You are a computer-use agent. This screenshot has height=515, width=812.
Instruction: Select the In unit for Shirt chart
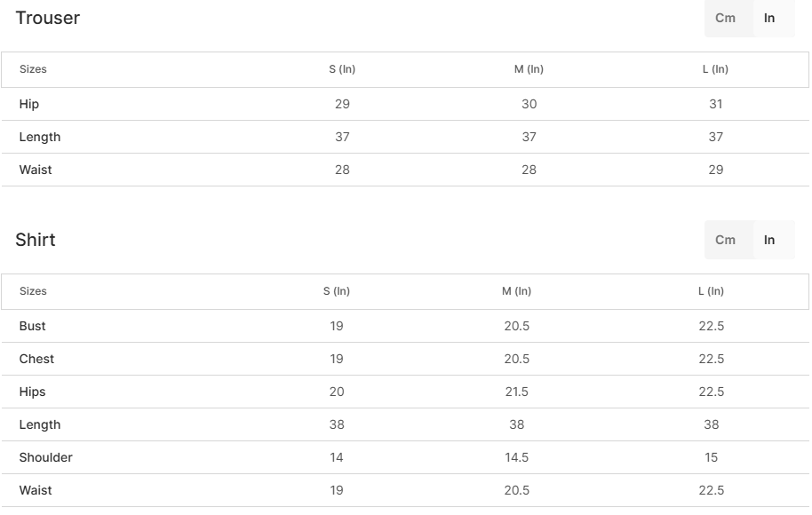769,240
